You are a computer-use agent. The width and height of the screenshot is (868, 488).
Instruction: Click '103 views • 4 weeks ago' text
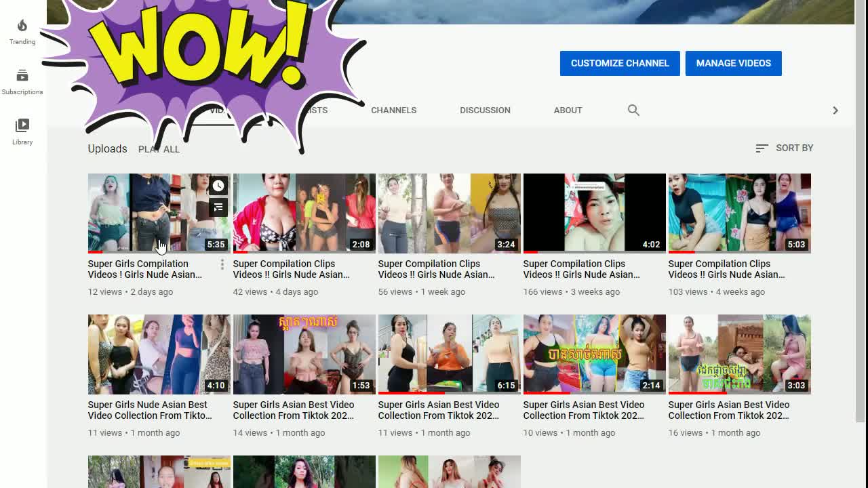coord(717,291)
